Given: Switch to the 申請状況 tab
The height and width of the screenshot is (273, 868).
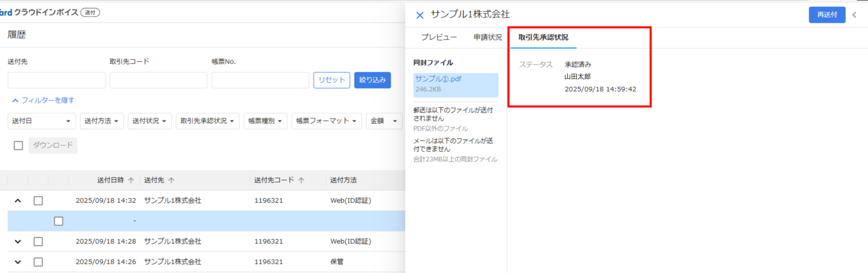Looking at the screenshot, I should [487, 37].
